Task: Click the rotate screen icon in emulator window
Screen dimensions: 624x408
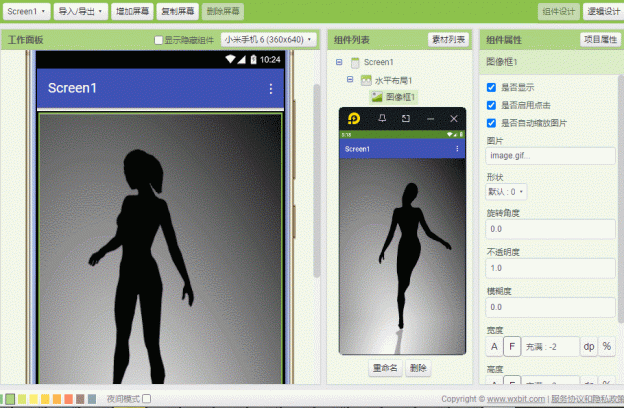Action: tap(406, 118)
